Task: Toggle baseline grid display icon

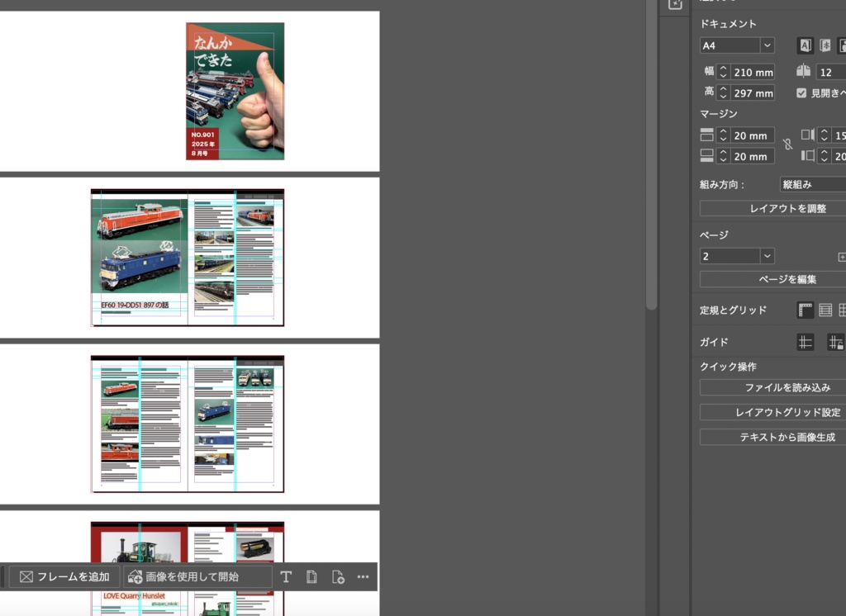Action: point(825,310)
